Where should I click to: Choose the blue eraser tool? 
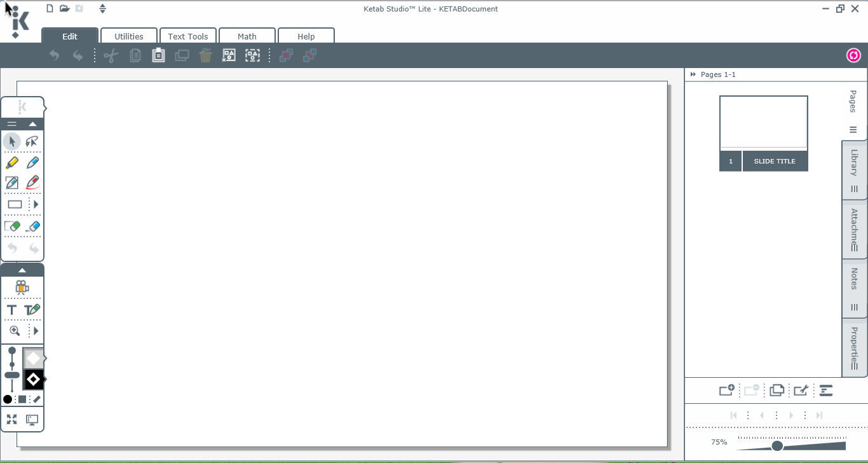click(x=33, y=226)
